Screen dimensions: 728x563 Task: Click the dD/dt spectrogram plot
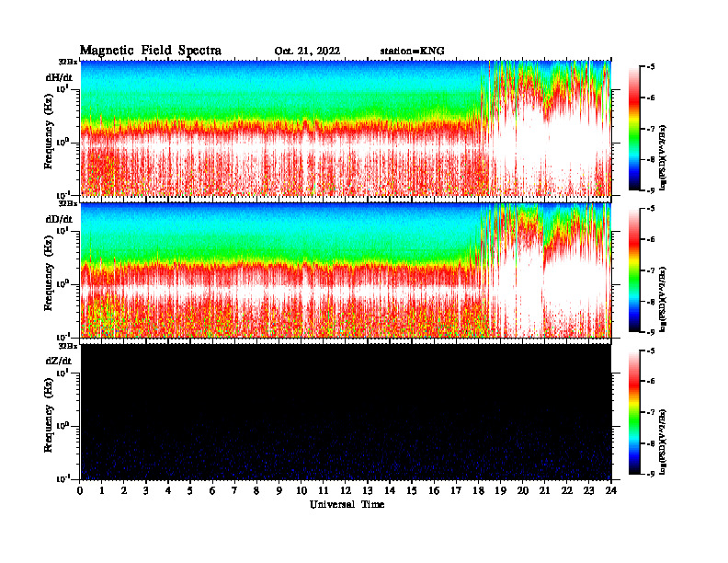tap(346, 270)
